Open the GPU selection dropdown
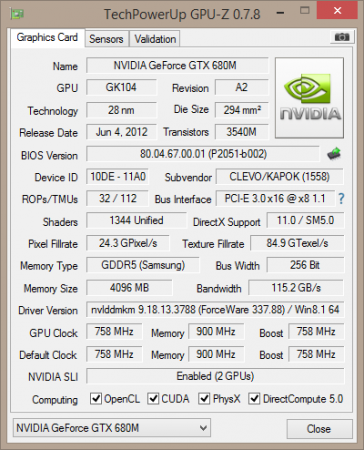364x450 pixels. click(112, 428)
